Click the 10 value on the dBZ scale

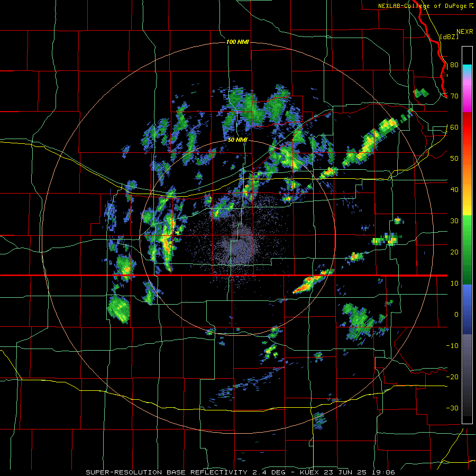click(454, 283)
